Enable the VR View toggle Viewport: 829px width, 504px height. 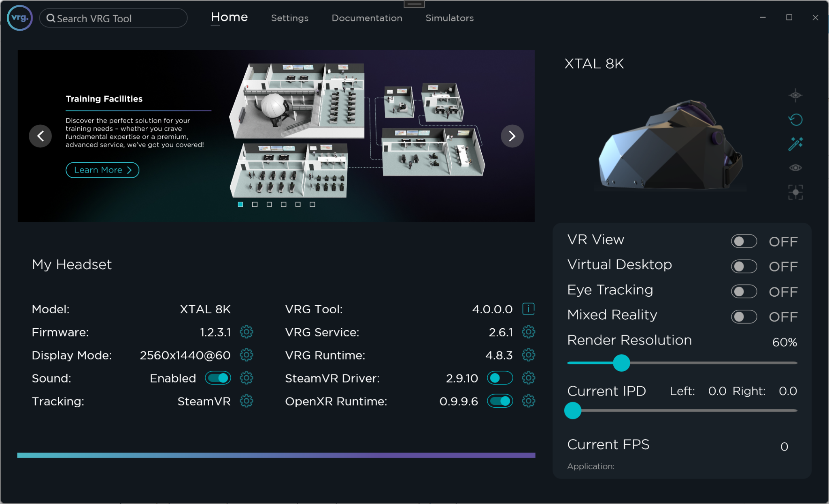pyautogui.click(x=744, y=241)
